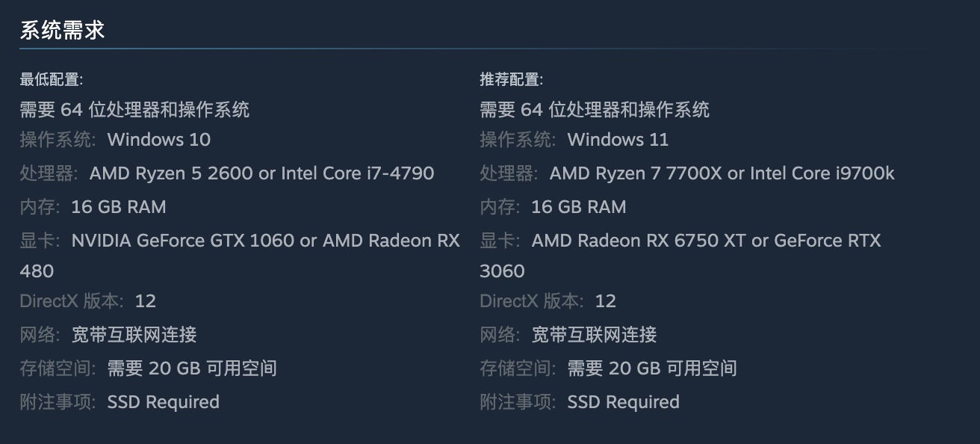Click 需要 20 GB 可用空间 under minimum
Viewport: 980px width, 444px height.
192,369
